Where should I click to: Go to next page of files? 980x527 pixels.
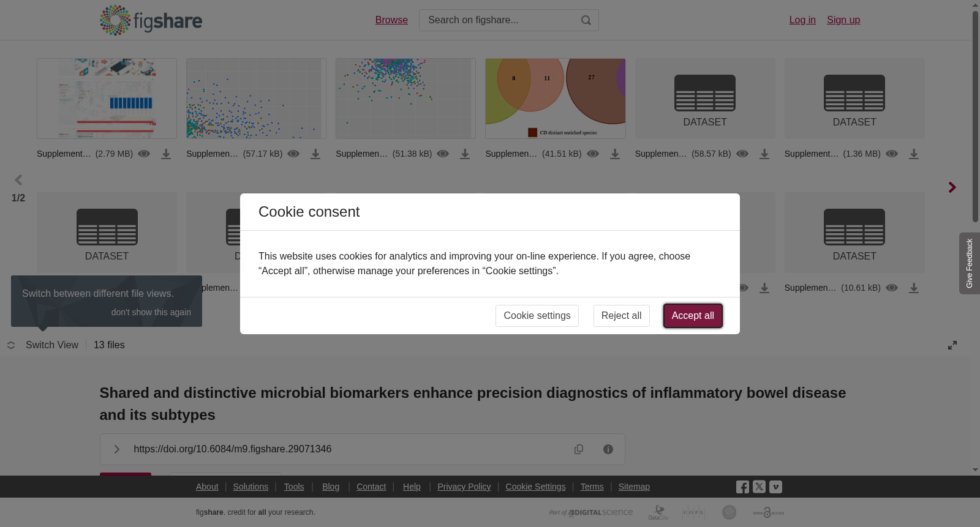952,187
